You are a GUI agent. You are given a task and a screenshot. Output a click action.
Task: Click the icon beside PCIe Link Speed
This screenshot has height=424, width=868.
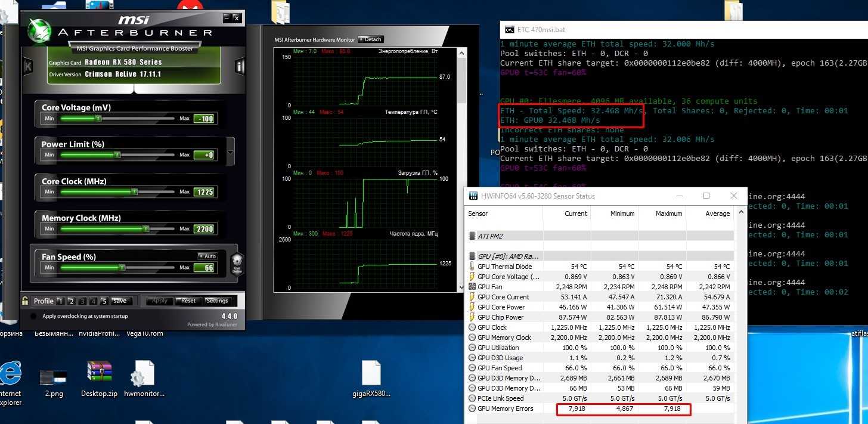point(472,398)
